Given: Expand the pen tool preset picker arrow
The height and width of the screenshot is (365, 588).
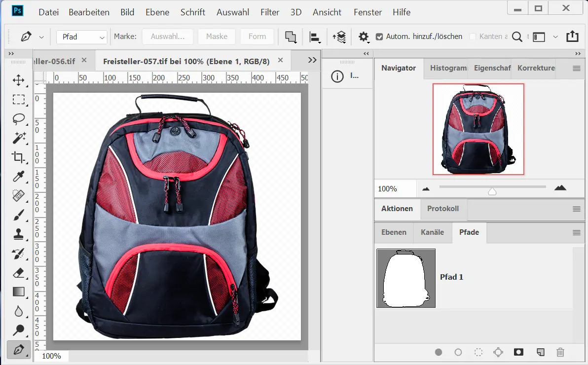Looking at the screenshot, I should [41, 37].
